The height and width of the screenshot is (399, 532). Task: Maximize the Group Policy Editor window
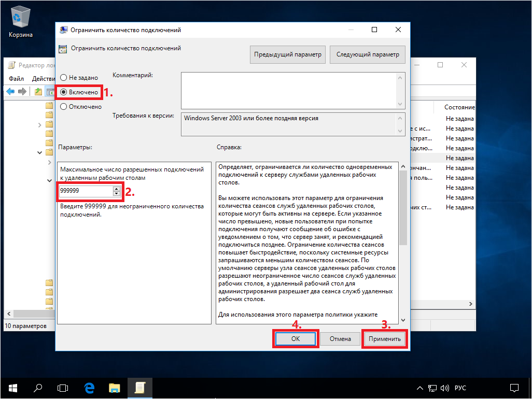click(x=440, y=65)
